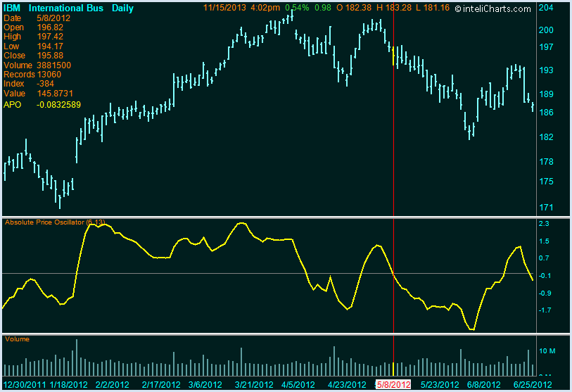
Task: Click the APO -0.0832589 readout
Action: (42, 105)
